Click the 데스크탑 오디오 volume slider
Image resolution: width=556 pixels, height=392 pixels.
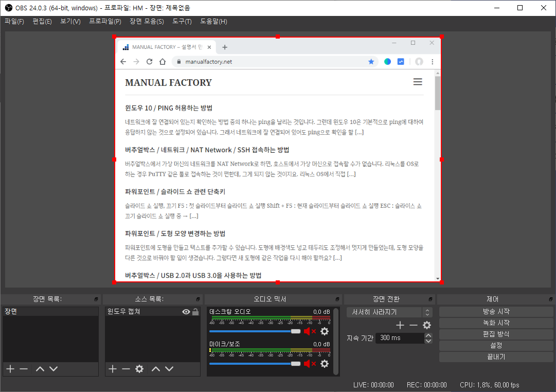[x=255, y=331]
